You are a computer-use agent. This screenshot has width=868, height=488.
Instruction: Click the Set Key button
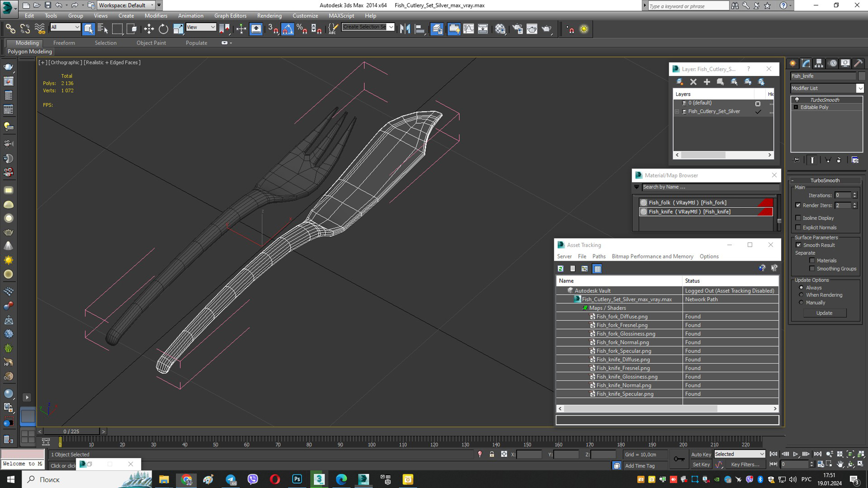(701, 465)
